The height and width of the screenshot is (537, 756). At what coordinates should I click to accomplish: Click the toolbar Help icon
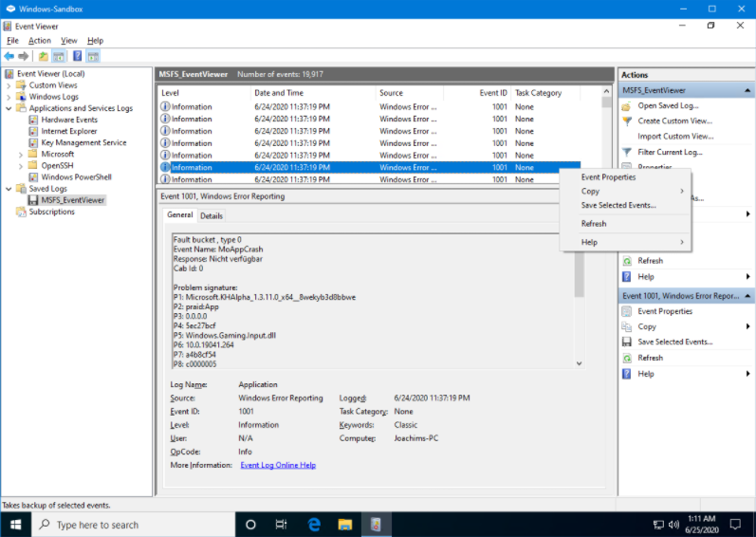point(78,56)
